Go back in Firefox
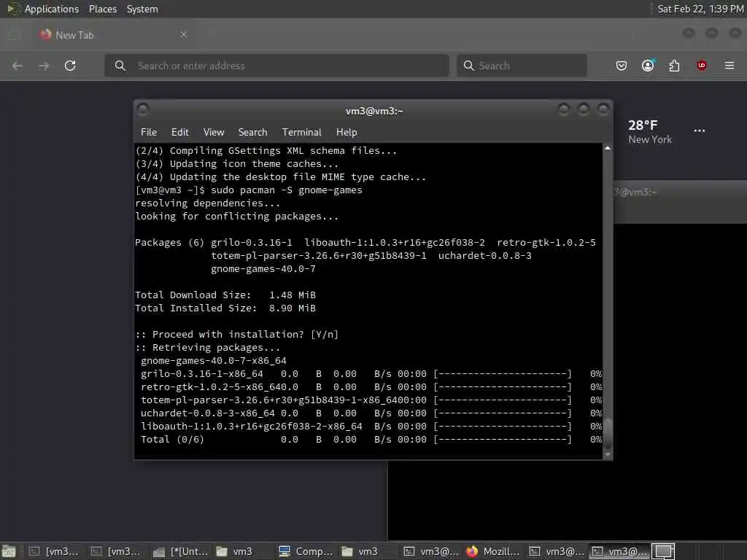The image size is (747, 560). pos(18,66)
